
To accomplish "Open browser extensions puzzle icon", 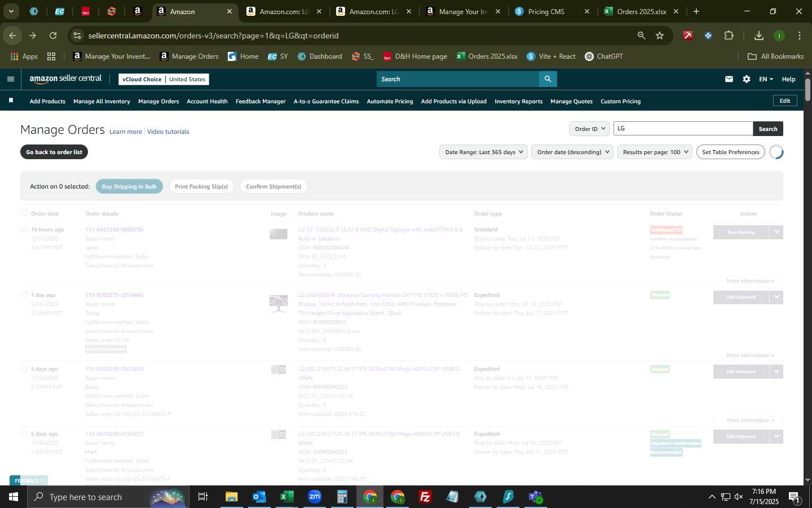I will point(729,36).
